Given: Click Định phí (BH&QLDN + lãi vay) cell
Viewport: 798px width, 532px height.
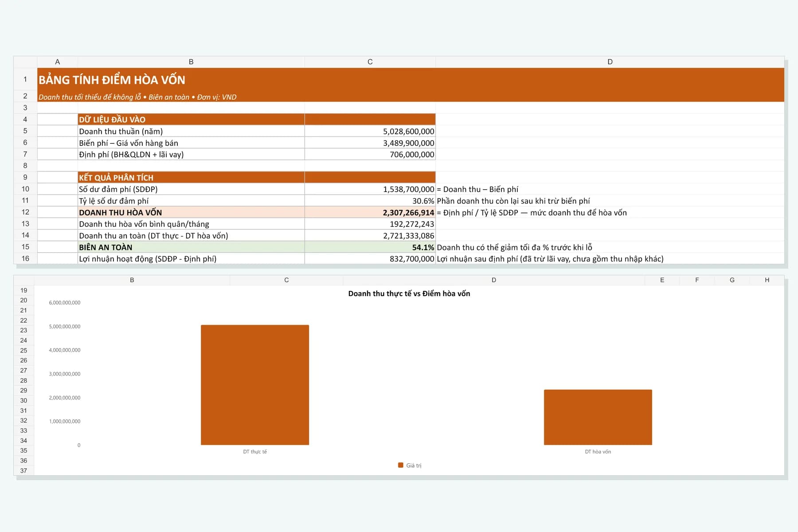Looking at the screenshot, I should (191, 154).
